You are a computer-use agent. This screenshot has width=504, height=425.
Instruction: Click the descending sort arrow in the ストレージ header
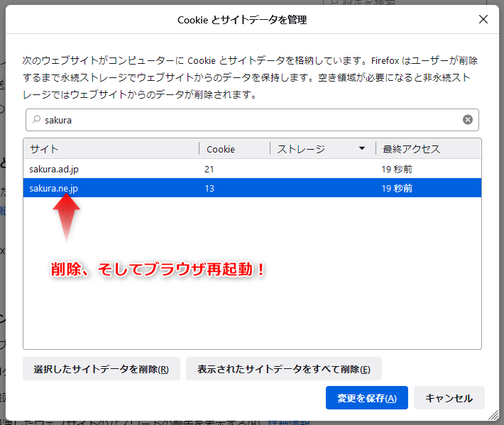pos(362,149)
